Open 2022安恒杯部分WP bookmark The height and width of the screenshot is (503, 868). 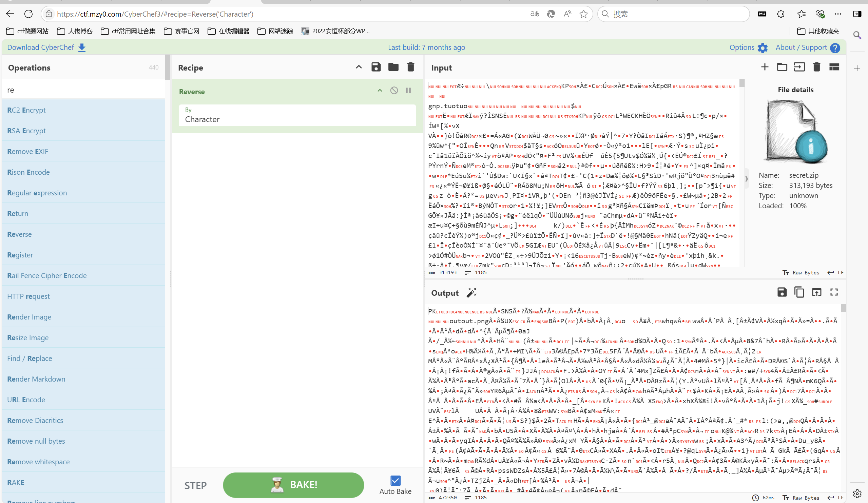click(x=335, y=31)
